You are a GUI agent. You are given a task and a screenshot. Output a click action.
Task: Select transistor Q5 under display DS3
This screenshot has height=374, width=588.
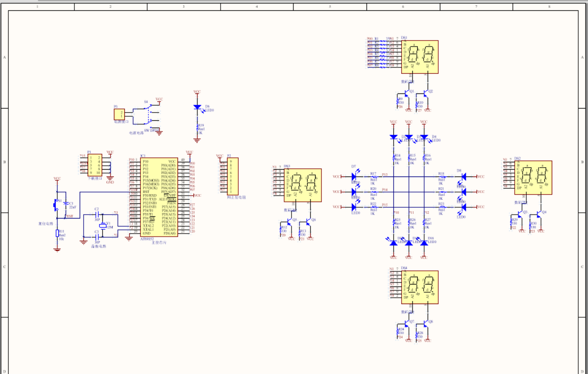[290, 221]
